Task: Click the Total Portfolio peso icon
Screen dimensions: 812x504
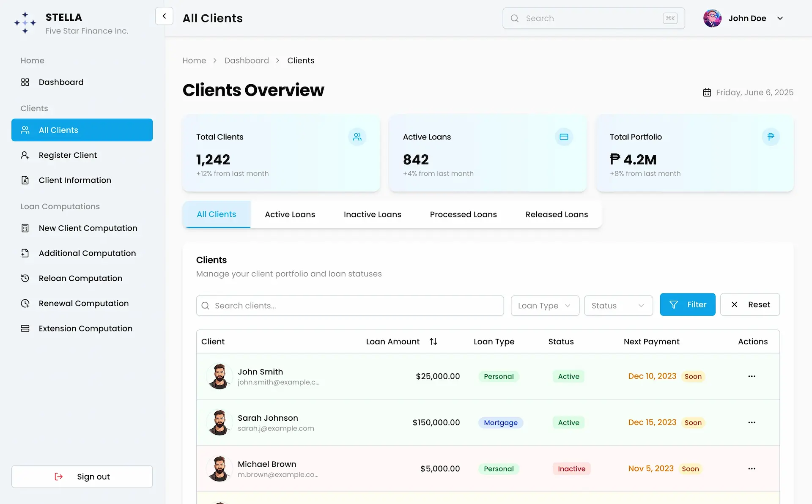Action: click(x=771, y=137)
